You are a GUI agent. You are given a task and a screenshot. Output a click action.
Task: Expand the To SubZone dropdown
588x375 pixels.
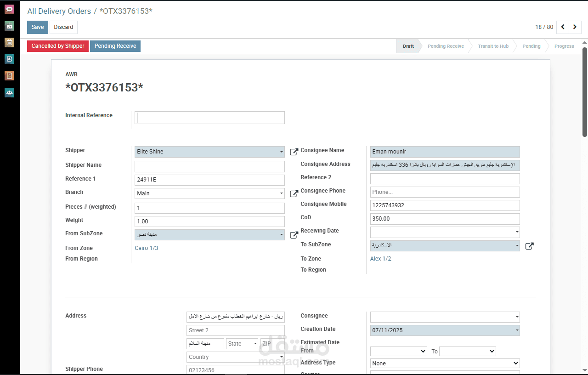pos(517,245)
